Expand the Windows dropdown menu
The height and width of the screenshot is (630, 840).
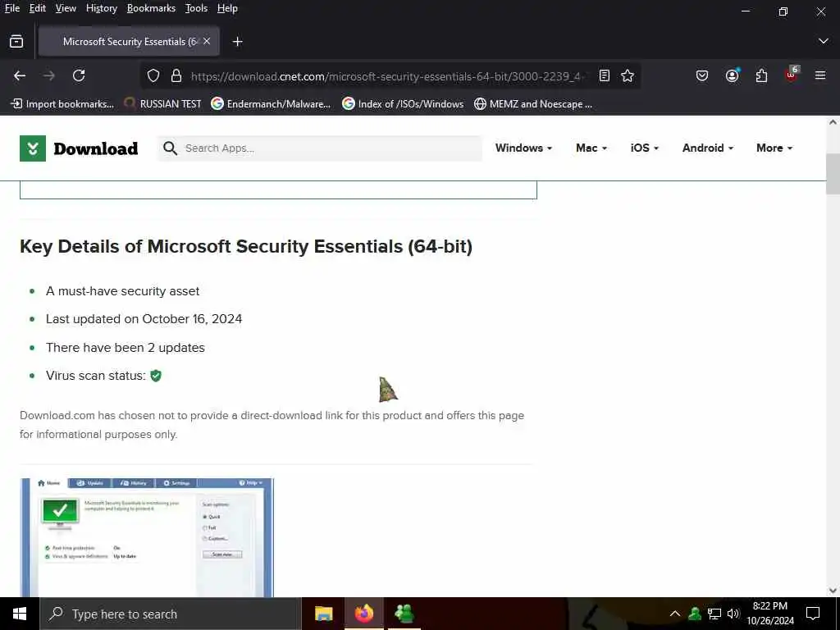click(523, 148)
